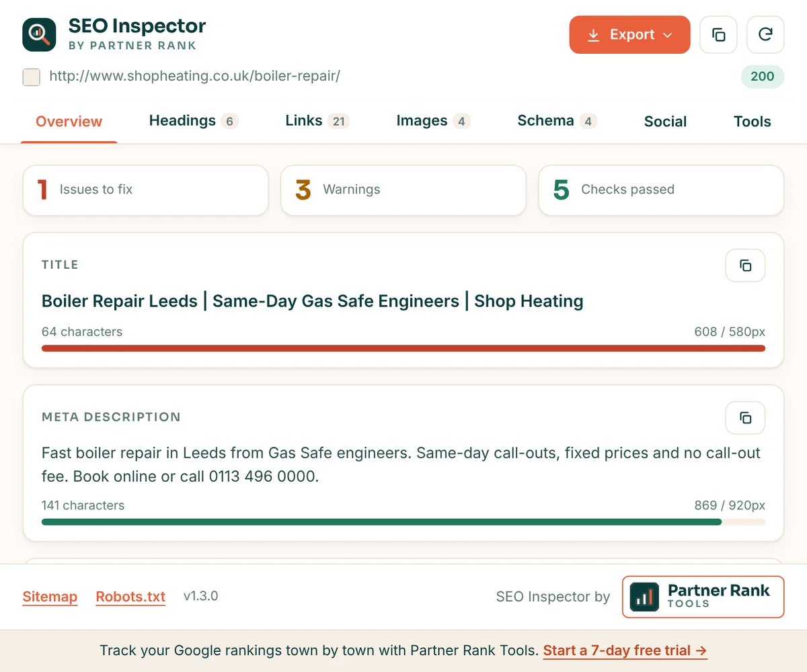The height and width of the screenshot is (672, 807).
Task: Click the SEO Inspector magnifier logo
Action: coord(39,34)
